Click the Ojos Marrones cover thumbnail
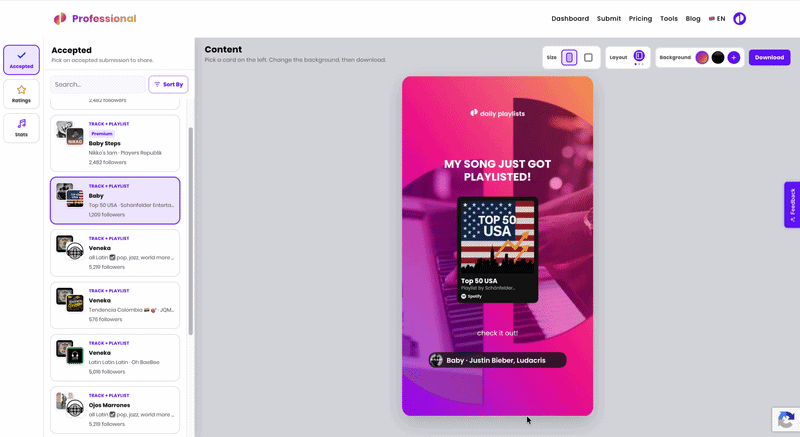 (70, 405)
